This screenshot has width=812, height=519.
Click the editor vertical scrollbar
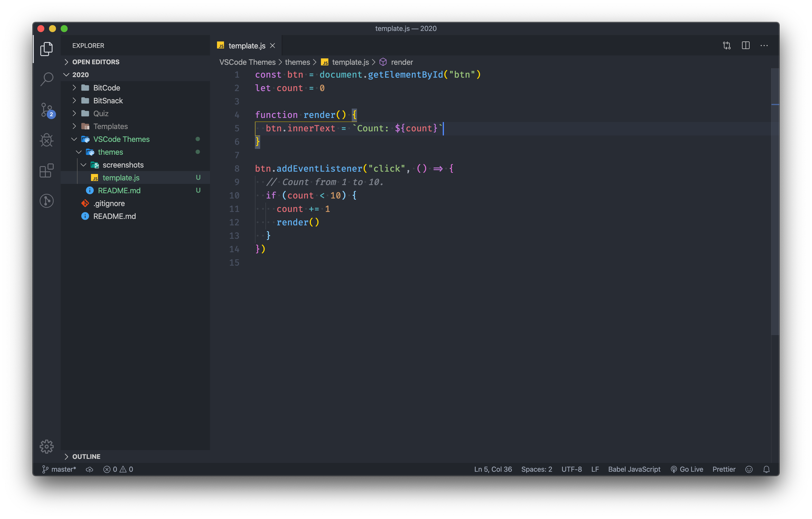tap(775, 203)
